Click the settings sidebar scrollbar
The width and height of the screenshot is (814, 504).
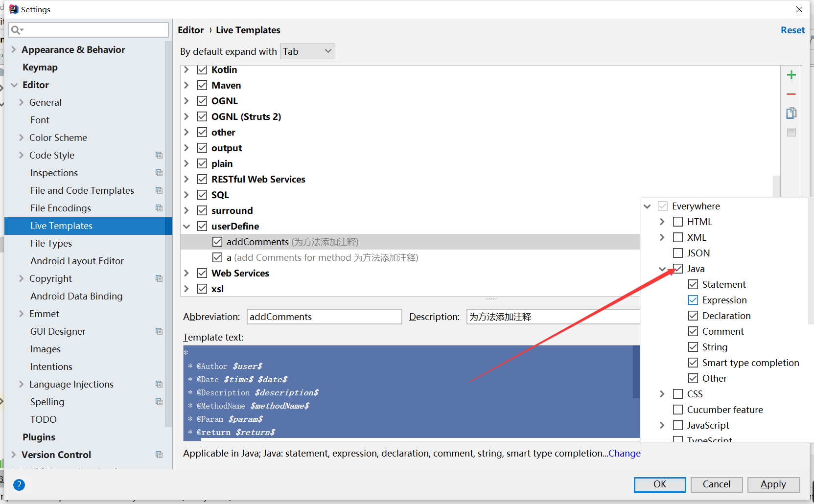(x=169, y=235)
